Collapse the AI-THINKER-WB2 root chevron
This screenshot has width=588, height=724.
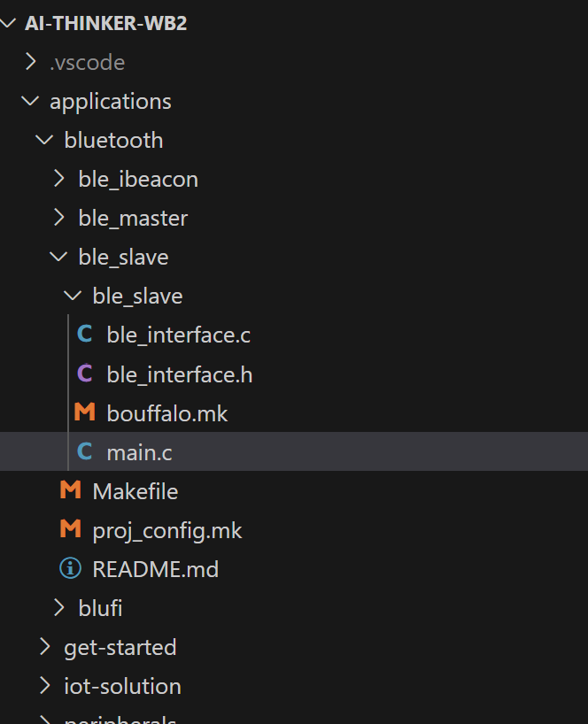pos(8,23)
